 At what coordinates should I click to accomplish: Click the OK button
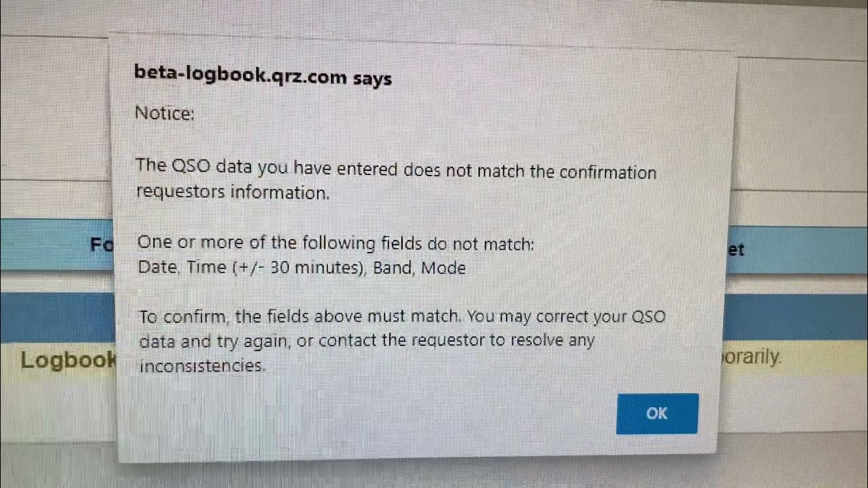tap(656, 413)
